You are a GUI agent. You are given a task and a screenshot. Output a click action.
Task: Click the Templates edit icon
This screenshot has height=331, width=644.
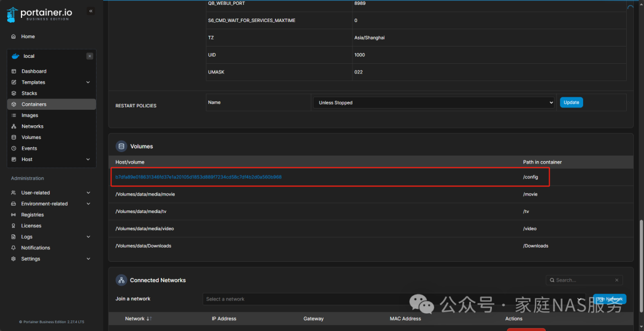click(14, 82)
